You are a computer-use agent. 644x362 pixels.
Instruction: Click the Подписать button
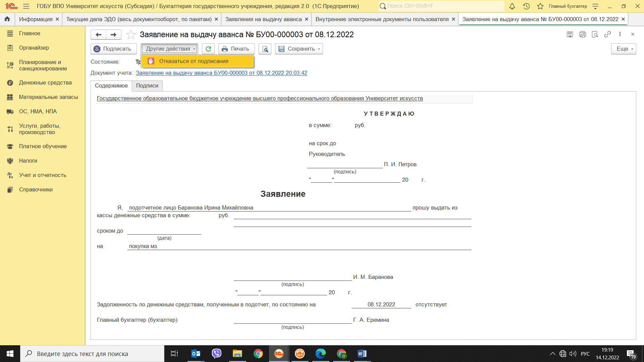coord(113,49)
